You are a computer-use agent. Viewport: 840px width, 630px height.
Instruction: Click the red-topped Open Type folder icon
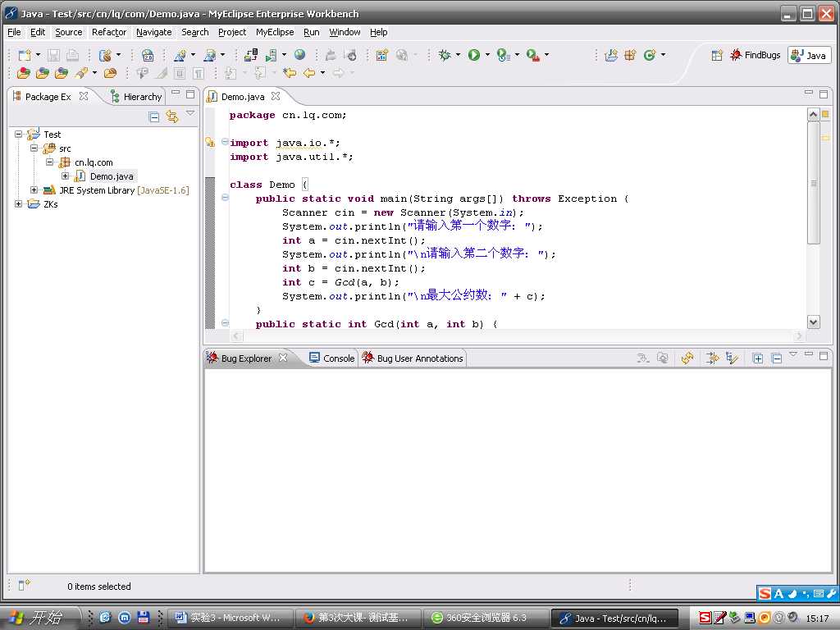[24, 73]
